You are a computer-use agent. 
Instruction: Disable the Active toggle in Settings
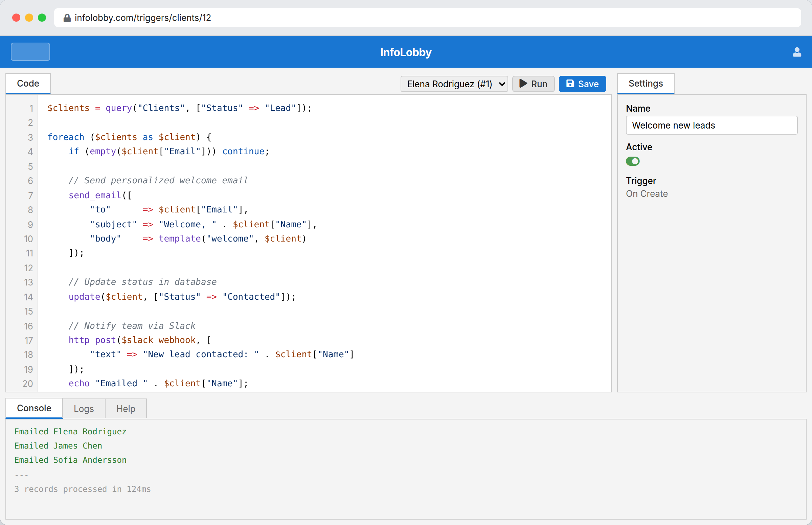click(x=633, y=161)
